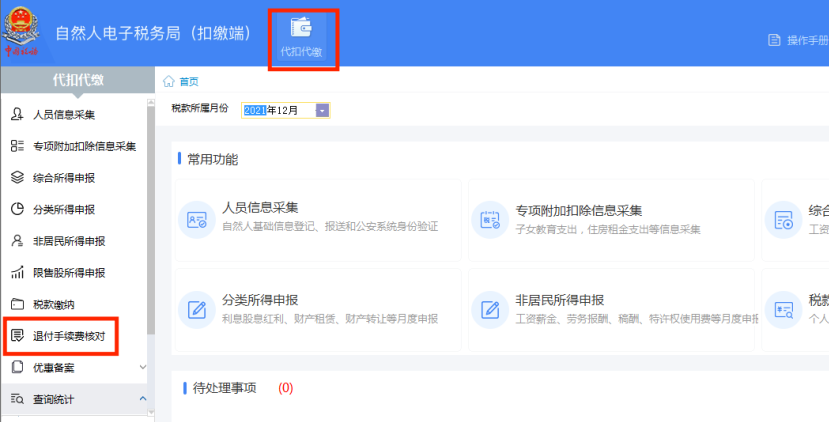Open the 人员信息采集 common function card

(x=318, y=220)
